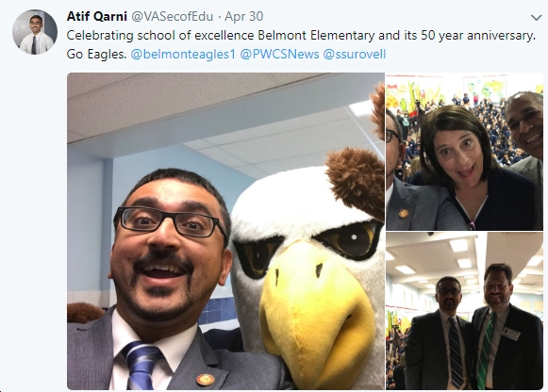Click the "Go Eagles." text in the tweet
Image resolution: width=548 pixels, height=392 pixels.
click(x=96, y=54)
